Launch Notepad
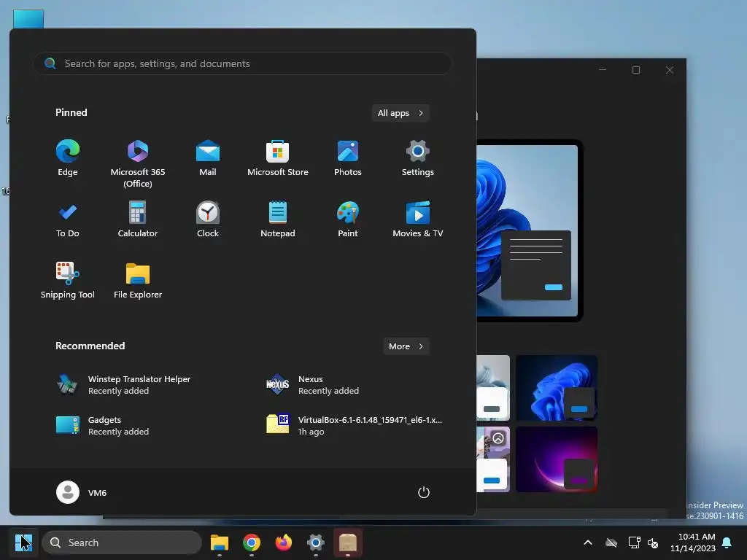 pos(278,220)
